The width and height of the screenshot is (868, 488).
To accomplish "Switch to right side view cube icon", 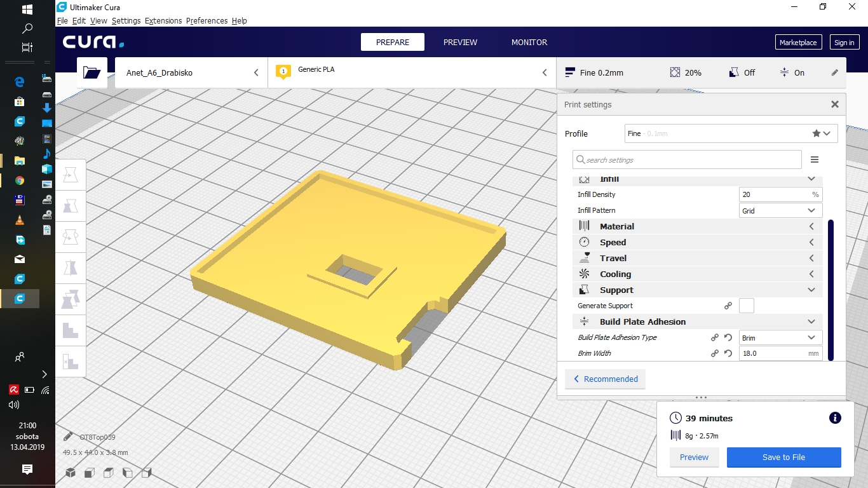I will 147,473.
